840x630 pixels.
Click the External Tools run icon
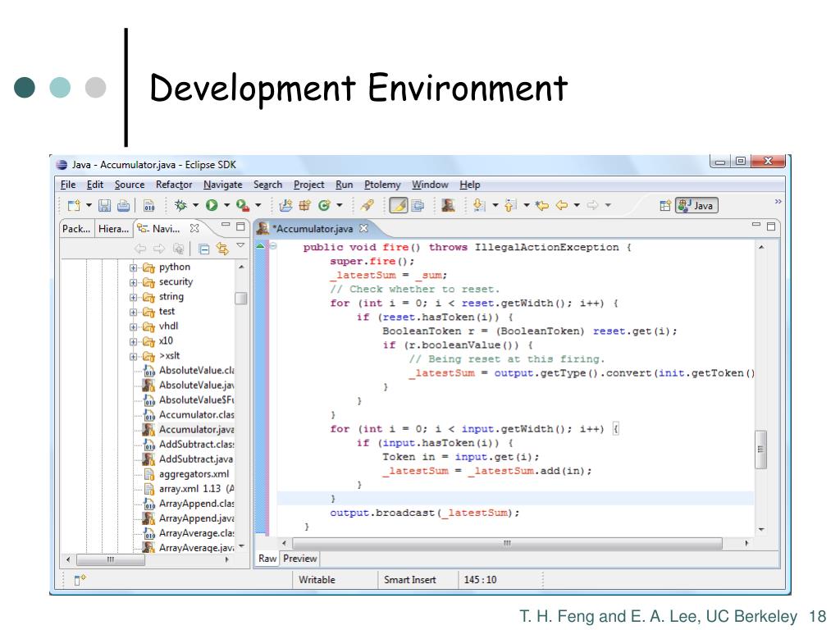pyautogui.click(x=243, y=205)
